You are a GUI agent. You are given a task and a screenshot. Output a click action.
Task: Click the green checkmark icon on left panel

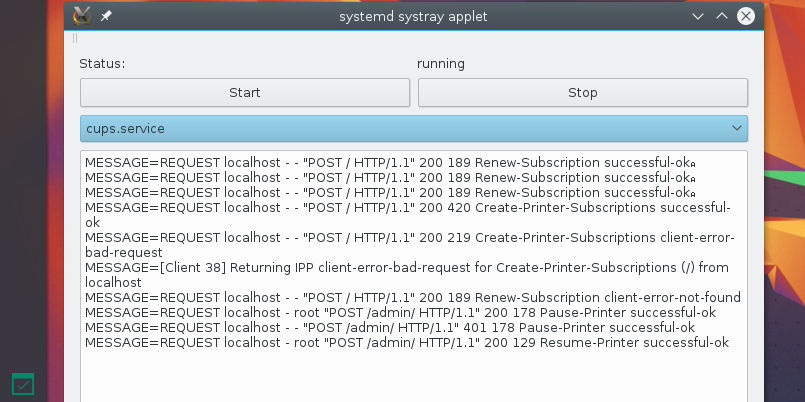click(x=22, y=384)
